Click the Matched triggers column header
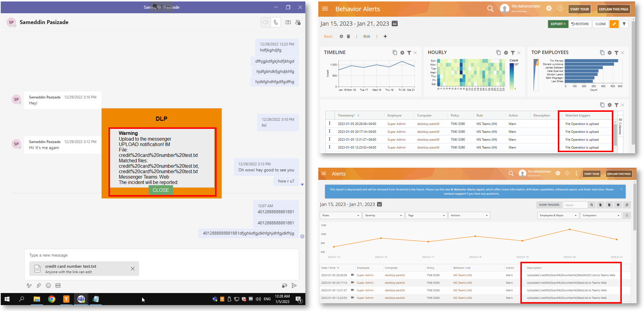Screen dimensions: 644x311 [578, 115]
